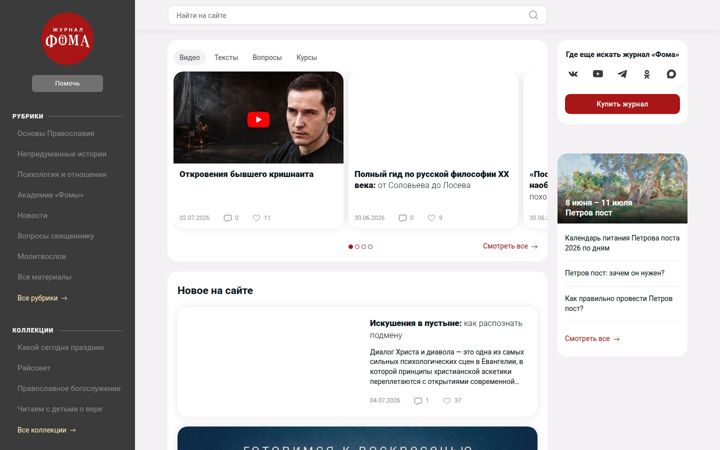Select the third carousel pagination dot
The image size is (720, 450).
364,247
